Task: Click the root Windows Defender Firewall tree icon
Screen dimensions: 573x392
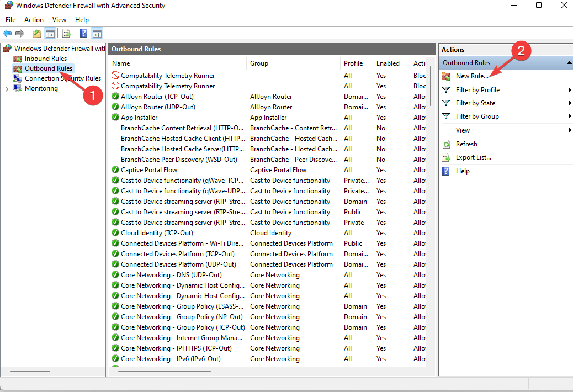Action: 7,48
